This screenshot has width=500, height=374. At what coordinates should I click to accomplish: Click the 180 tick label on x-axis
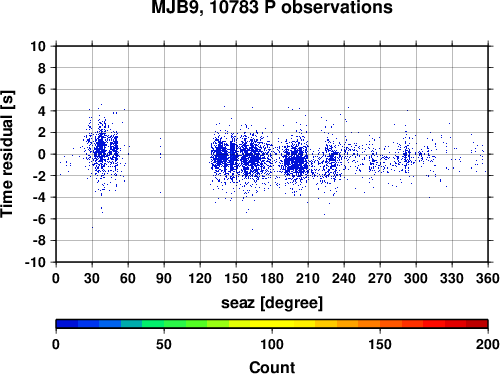272,278
